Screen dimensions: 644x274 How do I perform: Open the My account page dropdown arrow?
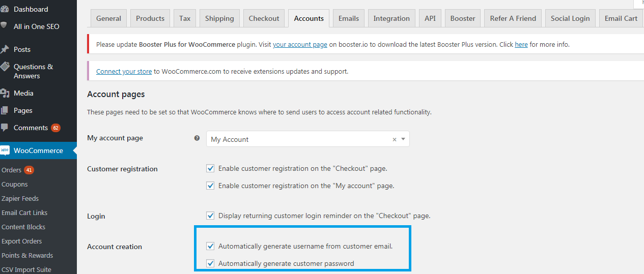point(403,139)
